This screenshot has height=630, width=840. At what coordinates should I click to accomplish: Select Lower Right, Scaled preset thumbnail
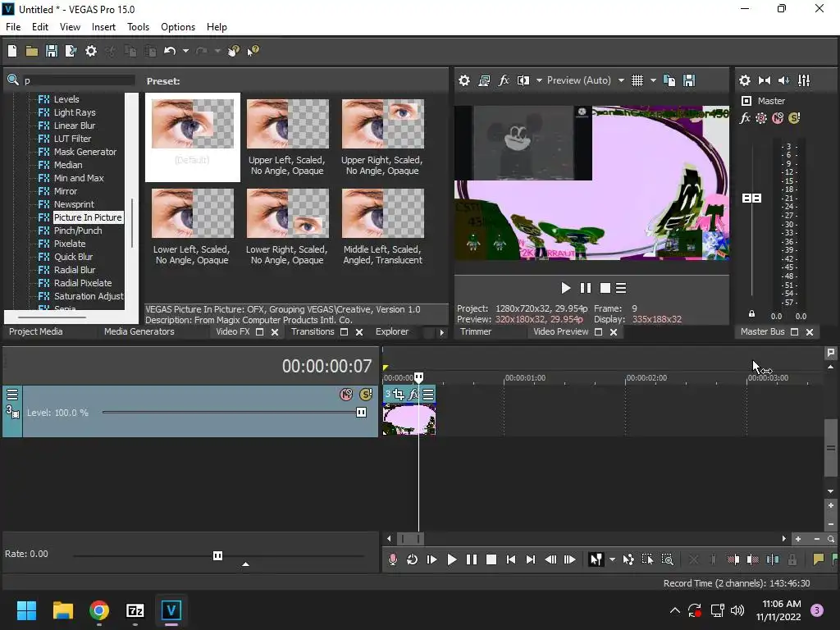(x=288, y=213)
